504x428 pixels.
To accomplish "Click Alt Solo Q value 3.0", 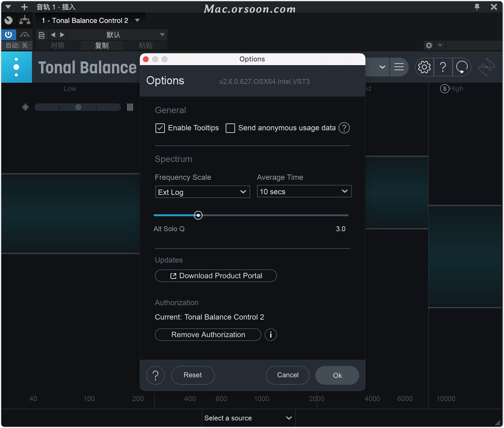I will click(x=341, y=229).
